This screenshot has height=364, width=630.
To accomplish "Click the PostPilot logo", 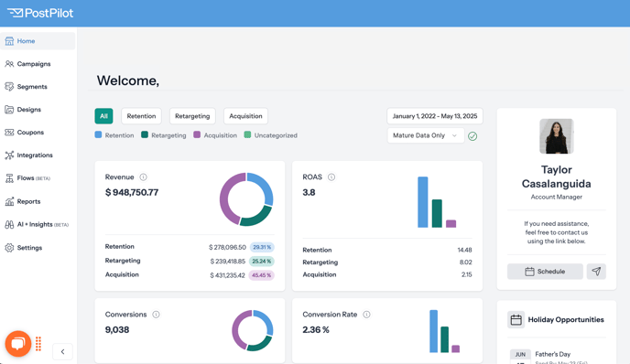I will point(40,13).
